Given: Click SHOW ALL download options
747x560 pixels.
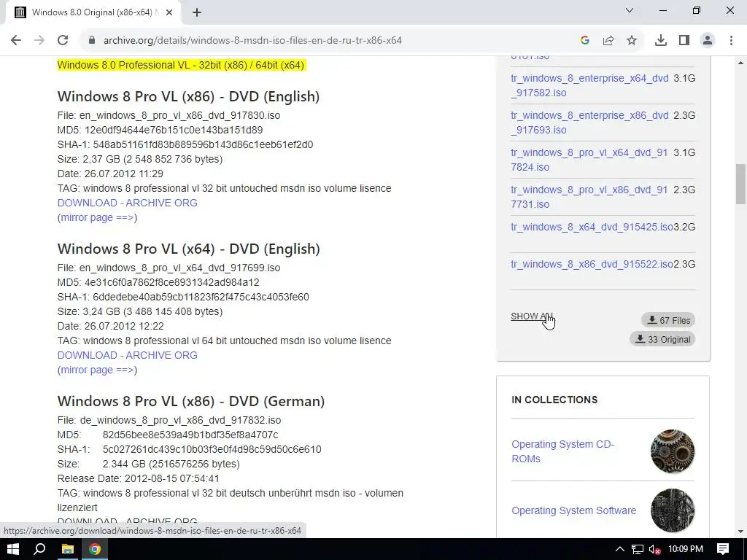Looking at the screenshot, I should click(531, 316).
